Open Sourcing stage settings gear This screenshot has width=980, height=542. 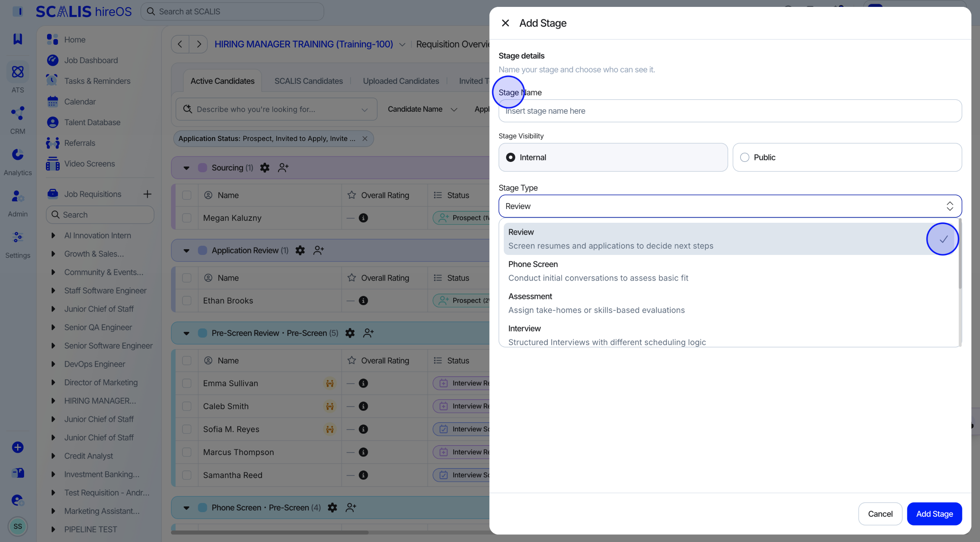click(265, 168)
